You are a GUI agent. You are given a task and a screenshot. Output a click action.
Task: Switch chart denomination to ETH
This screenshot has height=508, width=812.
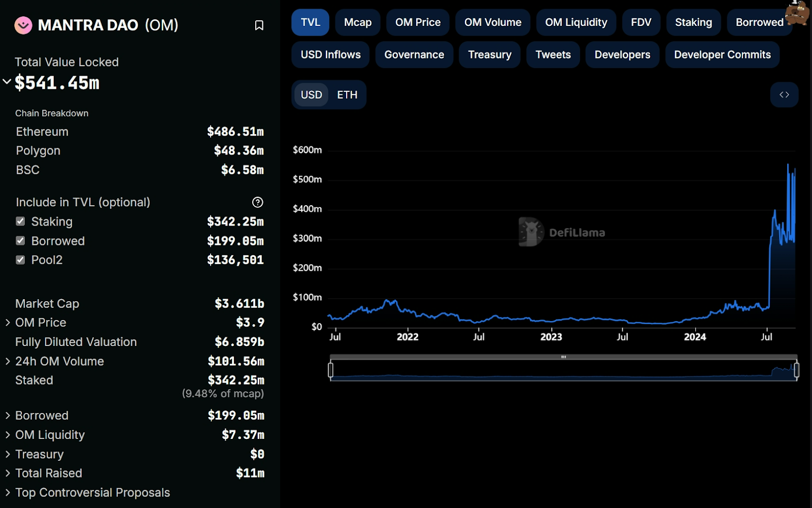pos(347,95)
